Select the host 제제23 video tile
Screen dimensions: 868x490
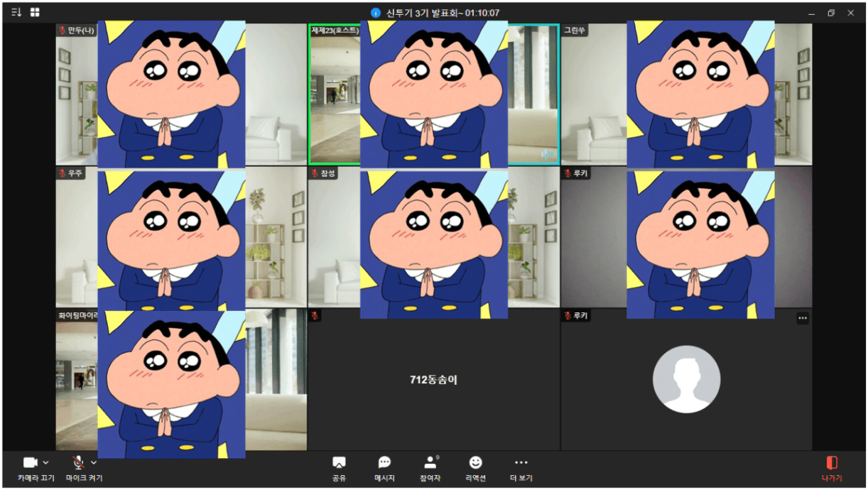[x=334, y=99]
